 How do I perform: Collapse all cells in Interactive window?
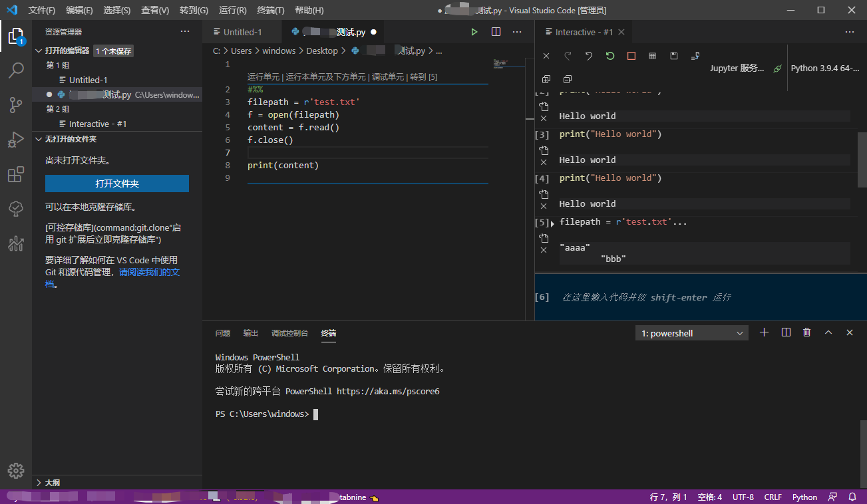pos(568,79)
